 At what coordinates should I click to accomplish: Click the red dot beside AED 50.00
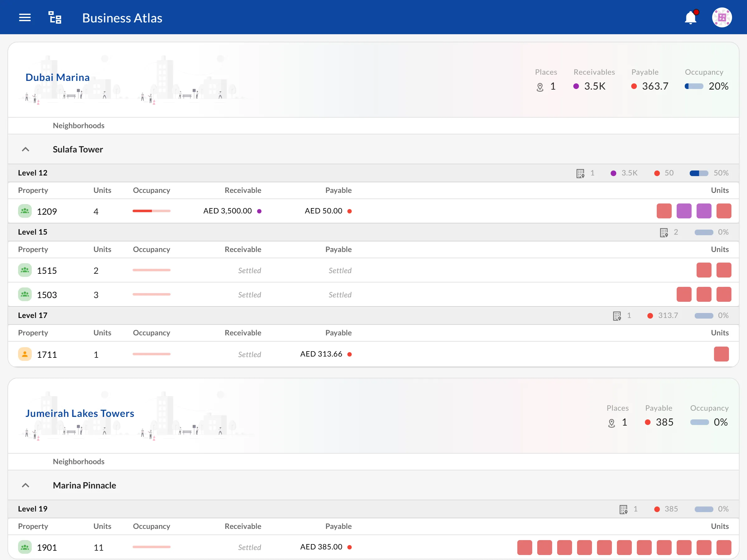350,211
